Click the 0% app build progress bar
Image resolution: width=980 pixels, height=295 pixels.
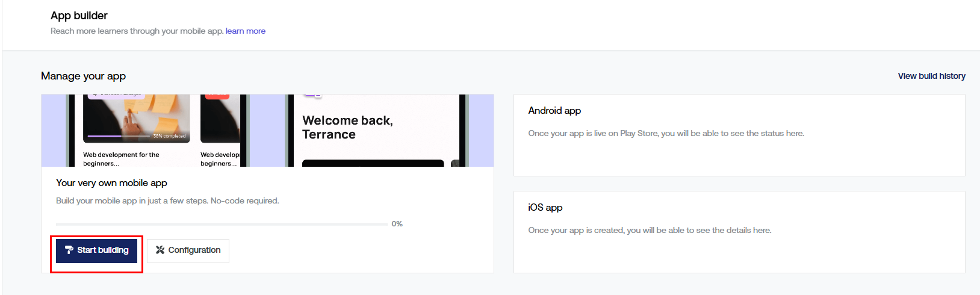pyautogui.click(x=222, y=224)
